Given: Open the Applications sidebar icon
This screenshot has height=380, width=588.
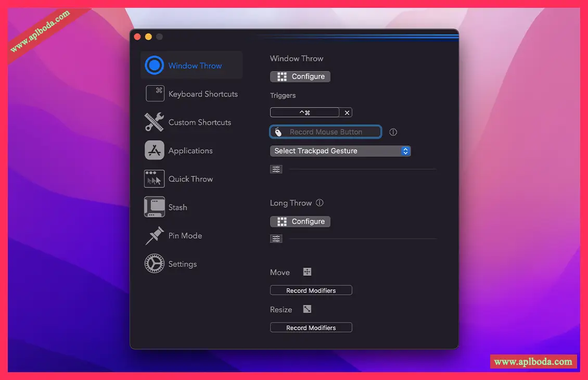Looking at the screenshot, I should click(x=155, y=150).
